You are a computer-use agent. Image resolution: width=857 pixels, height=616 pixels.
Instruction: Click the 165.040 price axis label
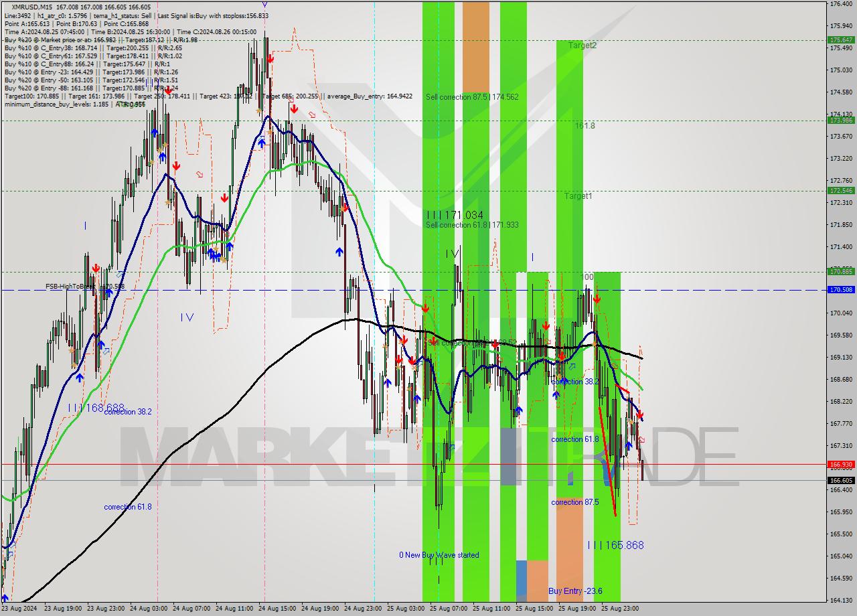pos(841,556)
